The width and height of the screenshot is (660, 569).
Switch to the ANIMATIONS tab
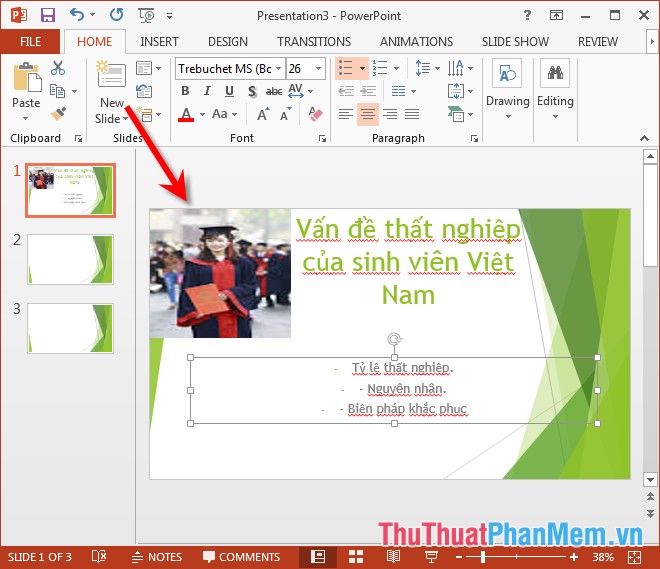click(x=416, y=42)
